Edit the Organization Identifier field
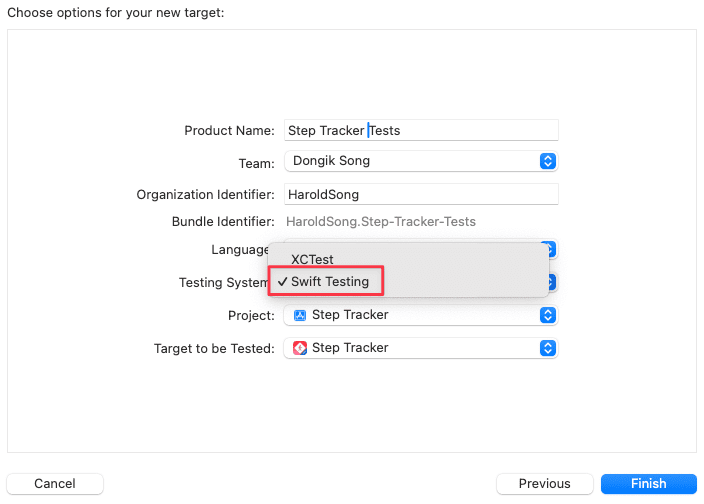The image size is (704, 504). (x=421, y=194)
